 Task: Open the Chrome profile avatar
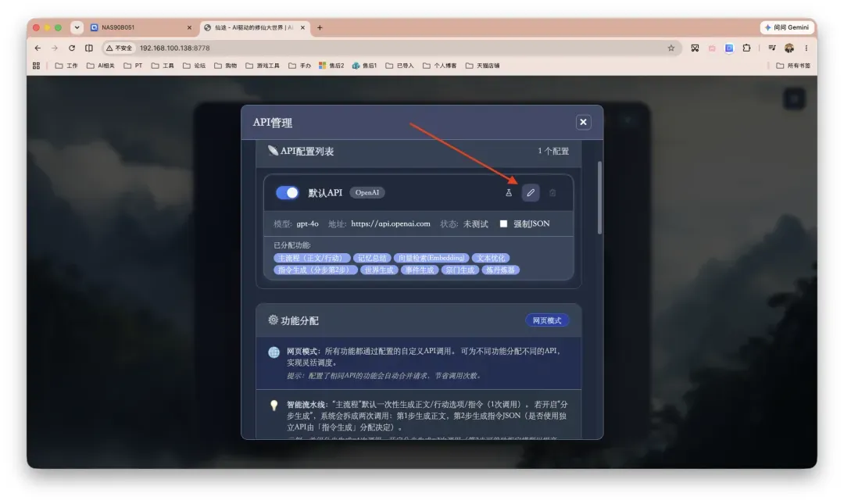(x=789, y=48)
